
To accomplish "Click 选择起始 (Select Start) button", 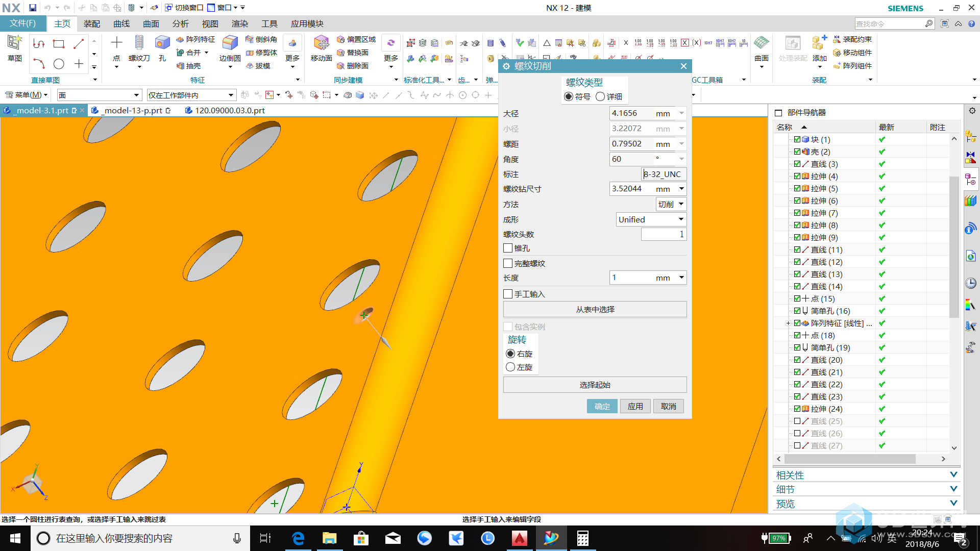I will click(x=594, y=384).
